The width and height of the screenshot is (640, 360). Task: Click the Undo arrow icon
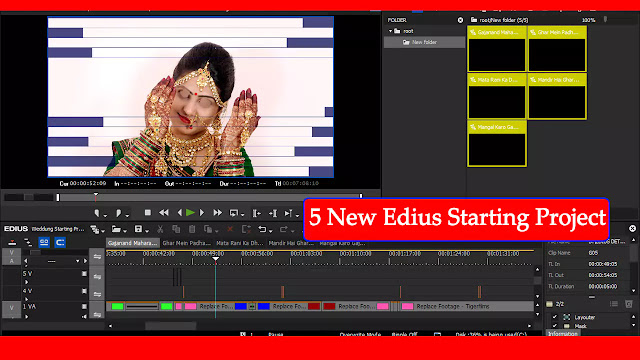click(262, 229)
